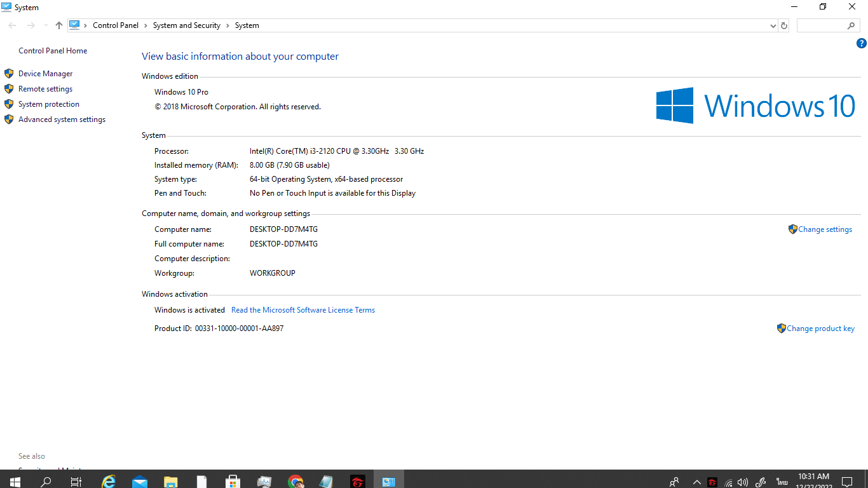Screen dimensions: 868x488
Task: Click the No Pen or Touch Input text
Action: [332, 193]
